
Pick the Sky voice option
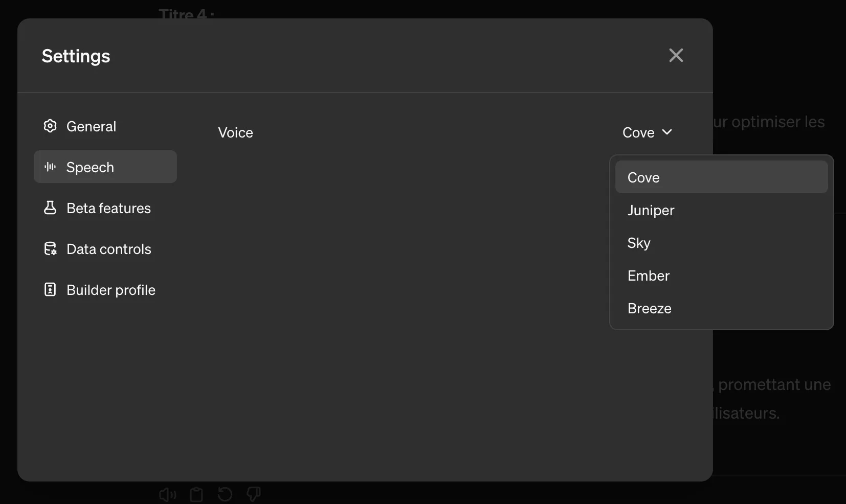click(639, 243)
